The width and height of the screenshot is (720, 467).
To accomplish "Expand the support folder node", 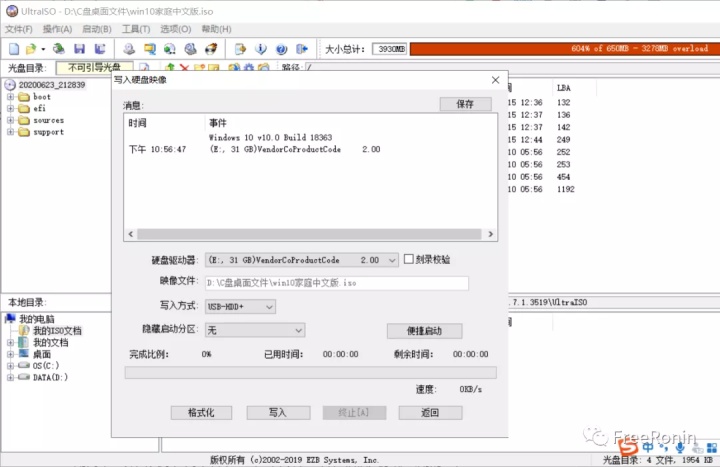I will (10, 132).
